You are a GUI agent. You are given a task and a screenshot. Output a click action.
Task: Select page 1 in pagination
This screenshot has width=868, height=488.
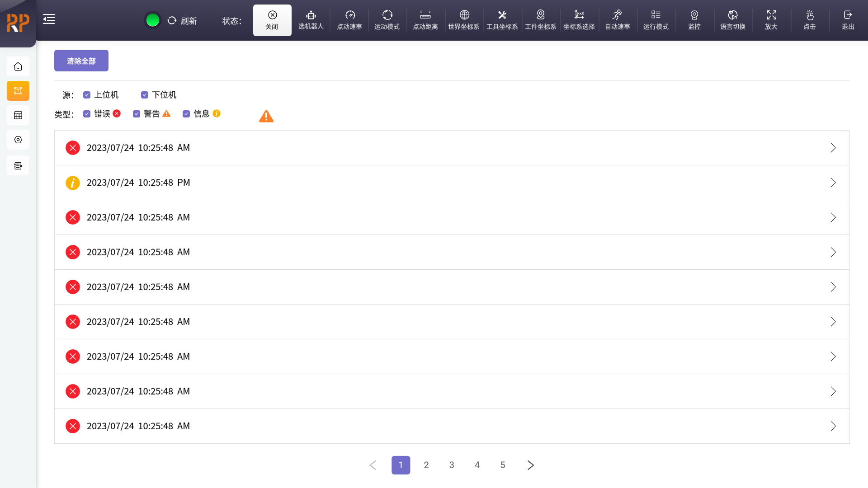401,465
